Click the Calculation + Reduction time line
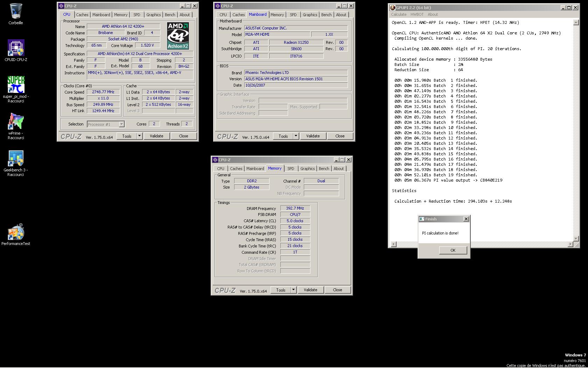 tap(453, 201)
